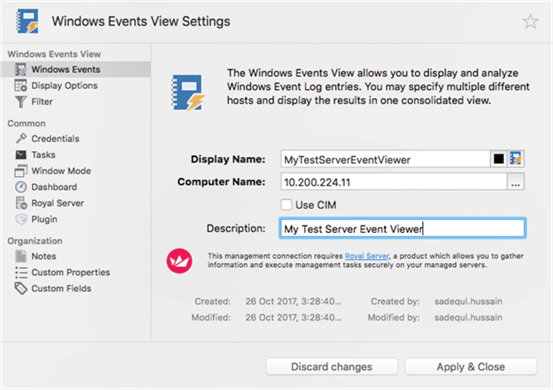Click the Display Options grid-gear icon
This screenshot has width=553, height=390.
pyautogui.click(x=20, y=85)
